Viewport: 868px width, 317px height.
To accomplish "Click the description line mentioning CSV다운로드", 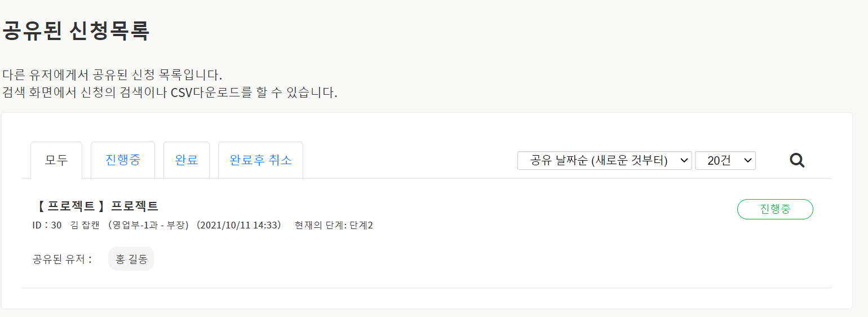I will point(170,93).
